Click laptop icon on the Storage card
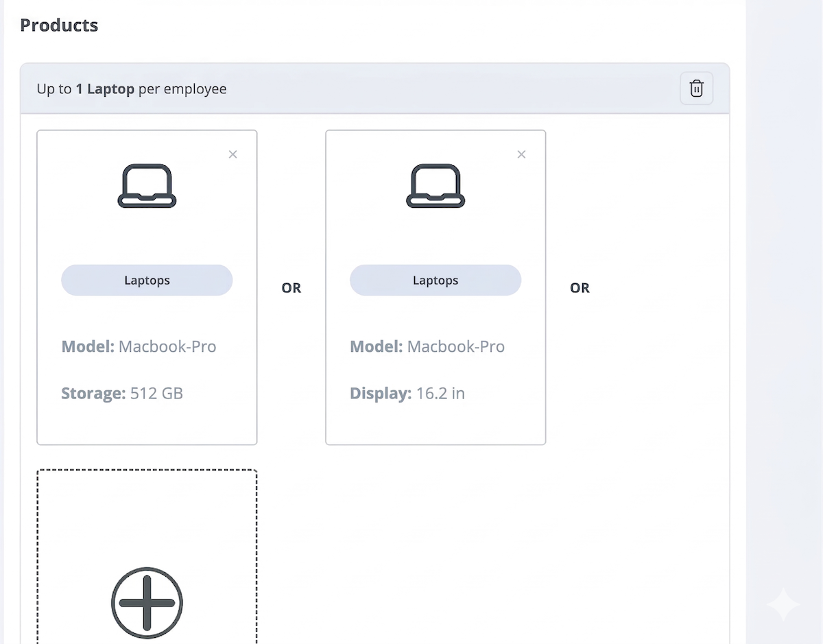The width and height of the screenshot is (823, 644). point(147,185)
